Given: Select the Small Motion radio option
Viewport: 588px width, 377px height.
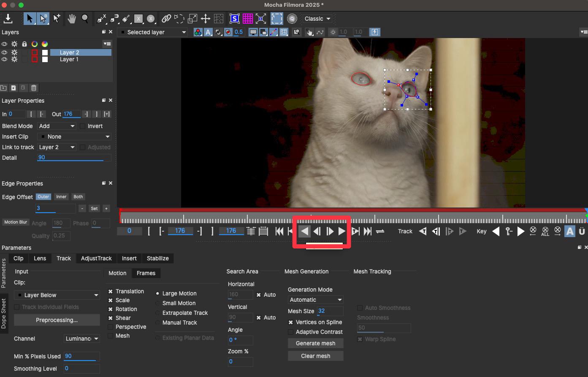Looking at the screenshot, I should tap(157, 303).
